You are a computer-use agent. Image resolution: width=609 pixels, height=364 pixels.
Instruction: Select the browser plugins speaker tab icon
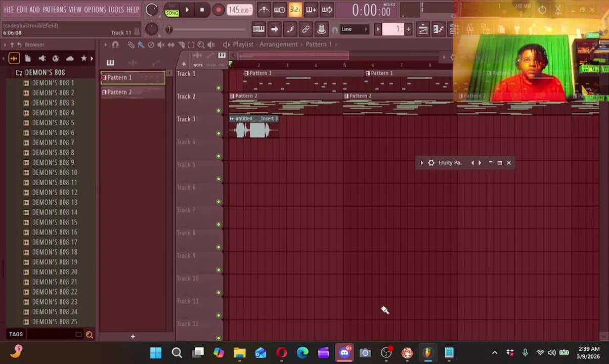42,59
